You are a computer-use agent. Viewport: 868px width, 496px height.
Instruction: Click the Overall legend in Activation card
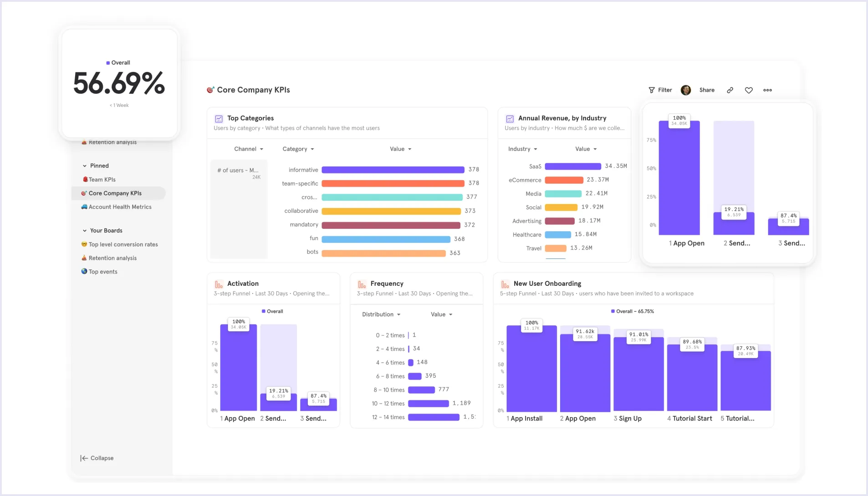pyautogui.click(x=272, y=312)
